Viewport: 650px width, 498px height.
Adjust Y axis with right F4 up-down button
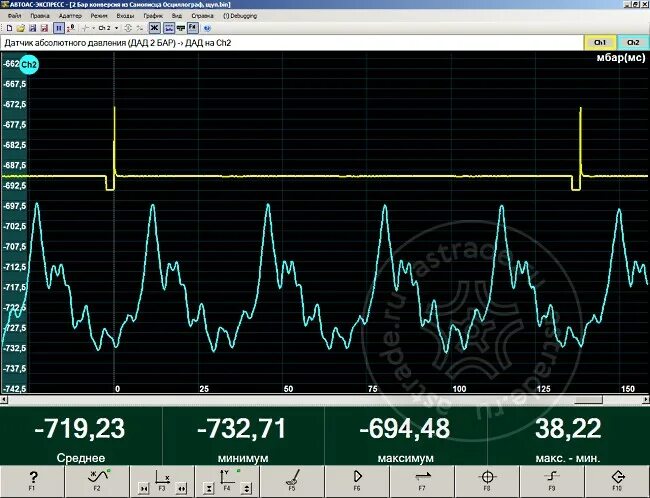[x=246, y=489]
